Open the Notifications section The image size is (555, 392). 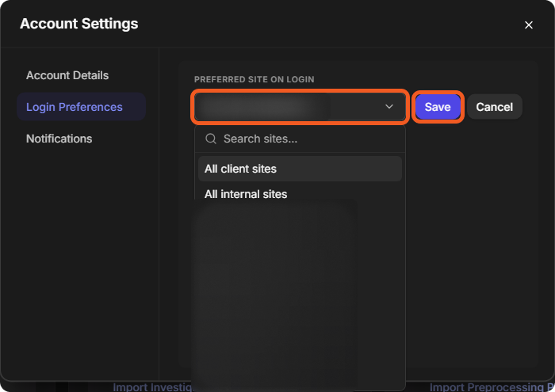(59, 139)
